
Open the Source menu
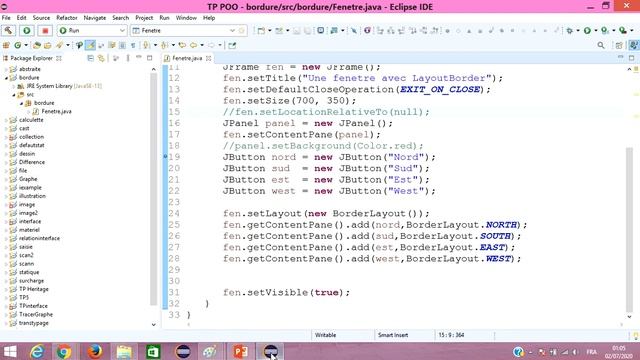(x=41, y=18)
